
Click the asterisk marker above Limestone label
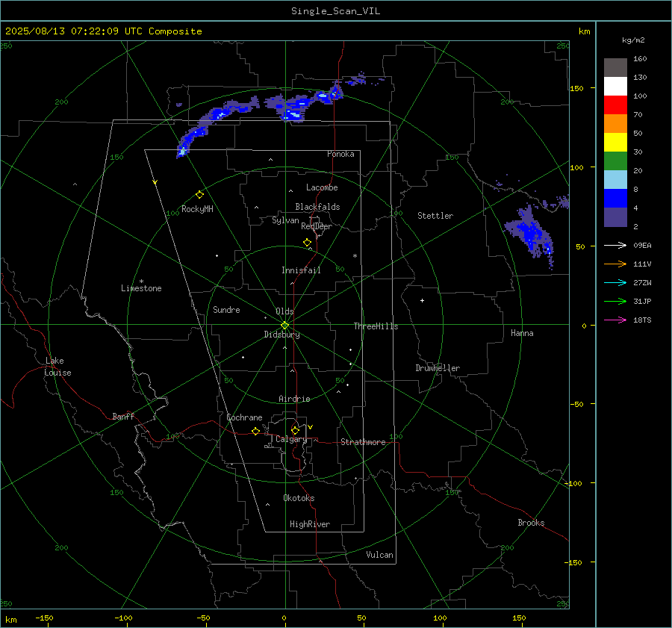[141, 282]
